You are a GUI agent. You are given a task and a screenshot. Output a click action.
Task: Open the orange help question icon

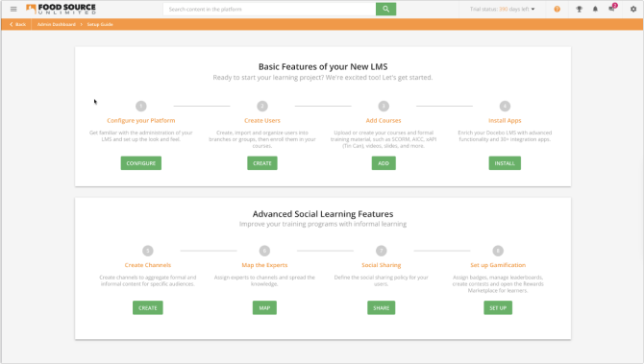point(557,9)
